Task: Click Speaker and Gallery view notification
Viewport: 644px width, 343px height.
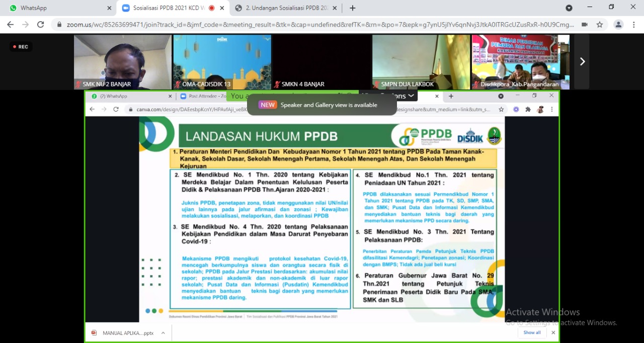Action: click(322, 105)
